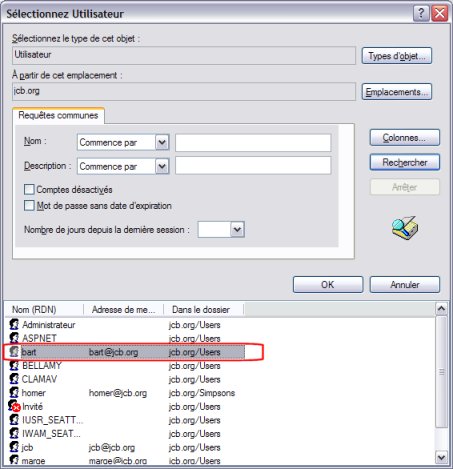Open the Description Commence par dropdown

(x=162, y=166)
